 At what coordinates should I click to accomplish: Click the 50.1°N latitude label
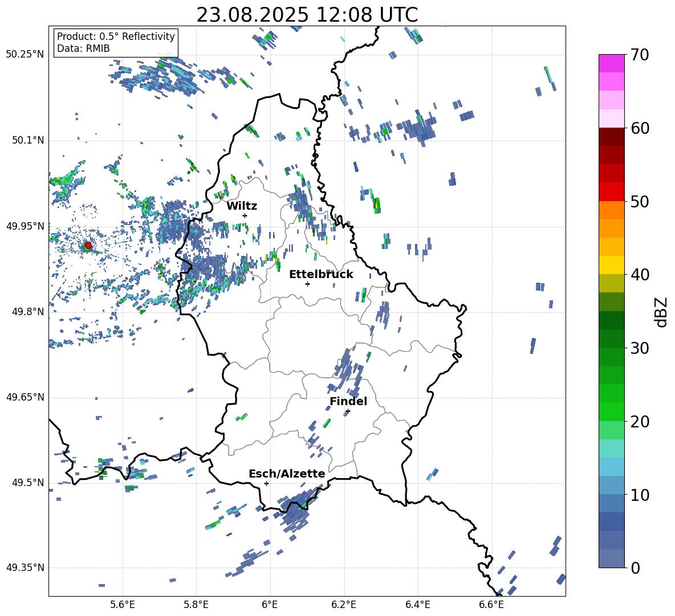coord(28,140)
